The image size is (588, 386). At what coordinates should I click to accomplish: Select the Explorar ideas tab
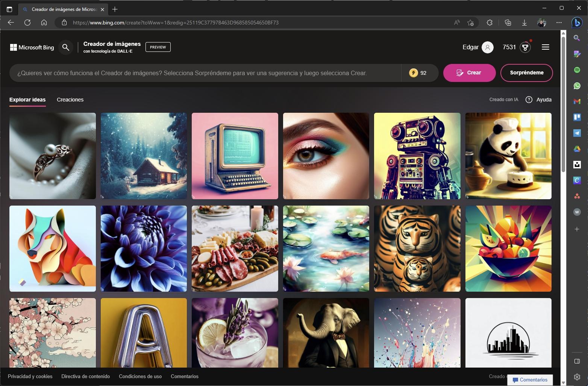point(27,100)
